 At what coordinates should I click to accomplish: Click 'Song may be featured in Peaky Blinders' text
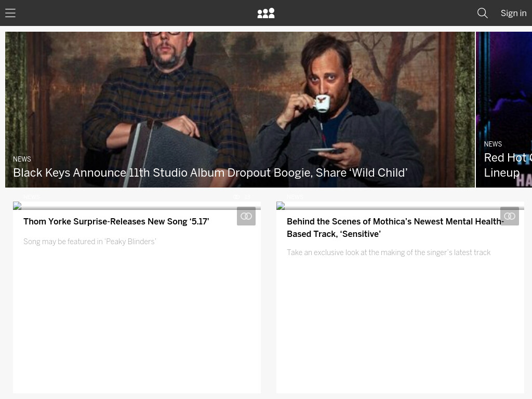tap(89, 242)
